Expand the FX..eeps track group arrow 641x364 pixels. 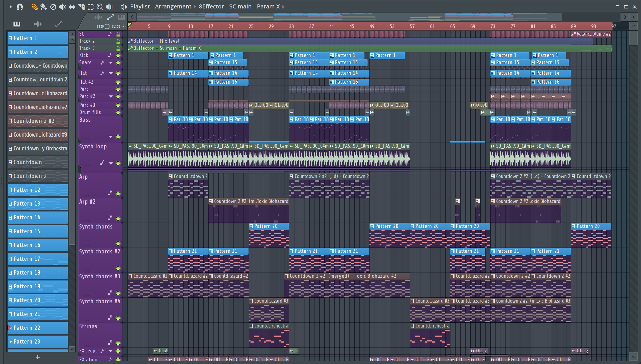click(110, 351)
